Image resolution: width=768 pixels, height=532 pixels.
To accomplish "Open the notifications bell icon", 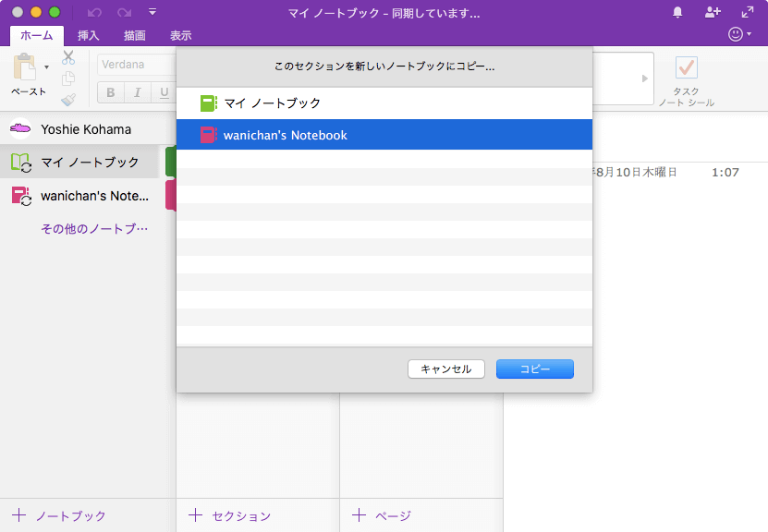I will 677,12.
